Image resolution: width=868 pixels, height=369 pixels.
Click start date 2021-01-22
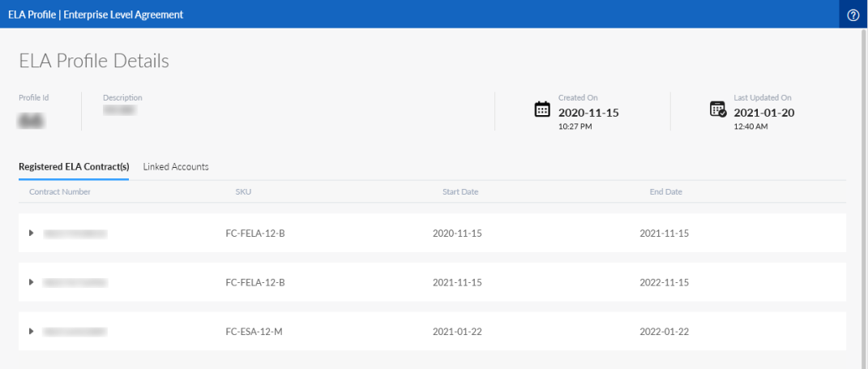(457, 332)
